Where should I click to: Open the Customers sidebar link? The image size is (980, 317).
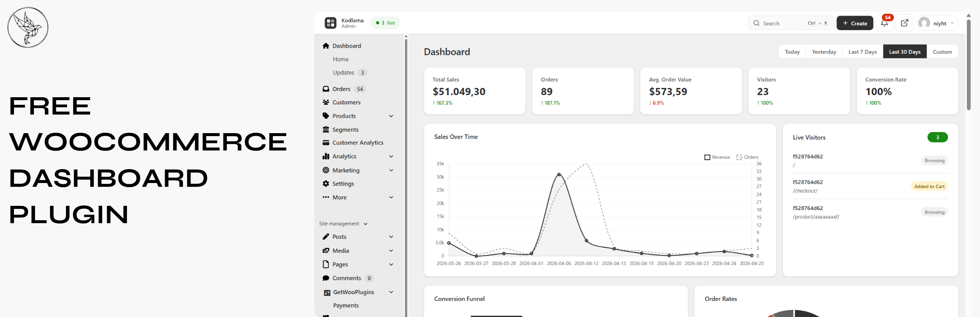tap(347, 102)
